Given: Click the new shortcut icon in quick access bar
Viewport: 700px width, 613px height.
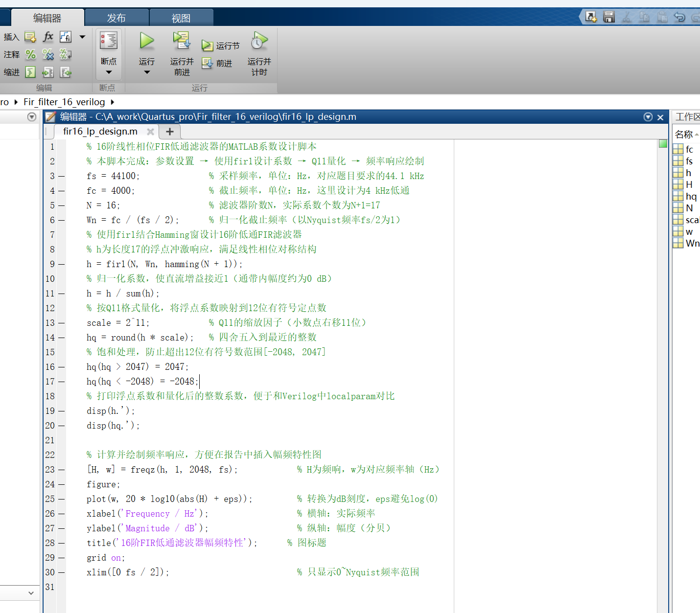Looking at the screenshot, I should [591, 17].
